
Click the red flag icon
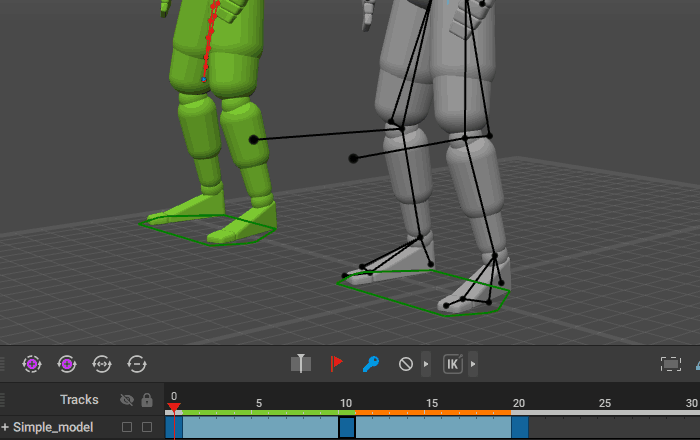pos(336,364)
